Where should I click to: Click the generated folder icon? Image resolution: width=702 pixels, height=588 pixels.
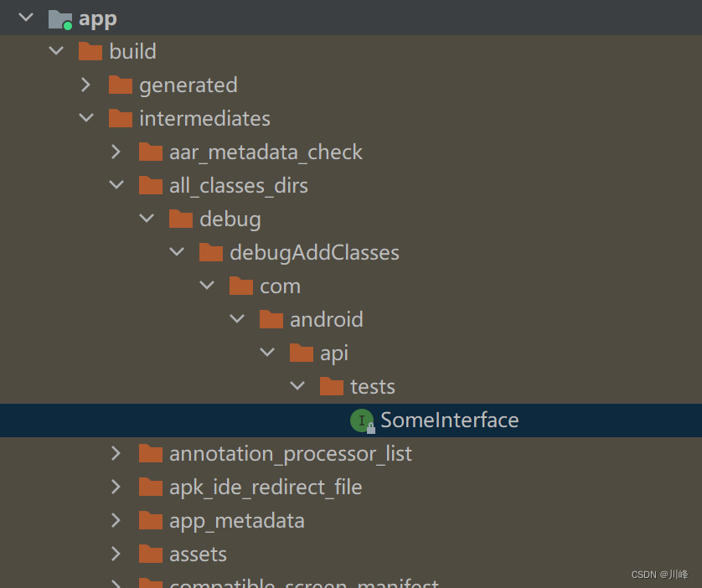click(x=121, y=85)
